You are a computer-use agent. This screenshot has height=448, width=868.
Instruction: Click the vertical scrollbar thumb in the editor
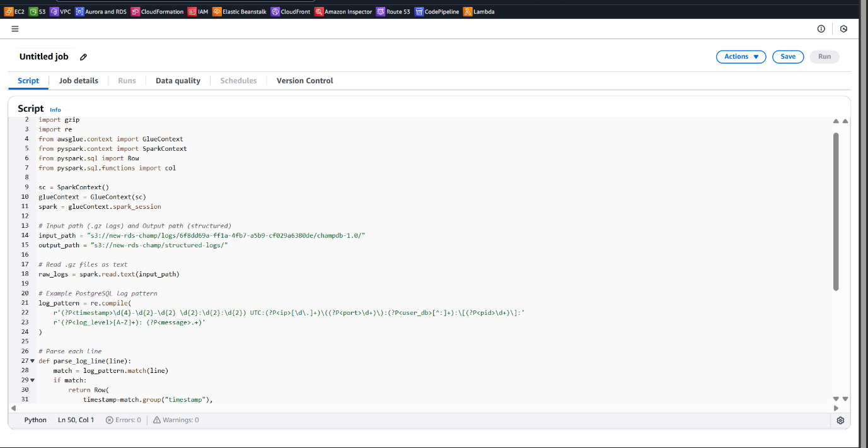[836, 211]
